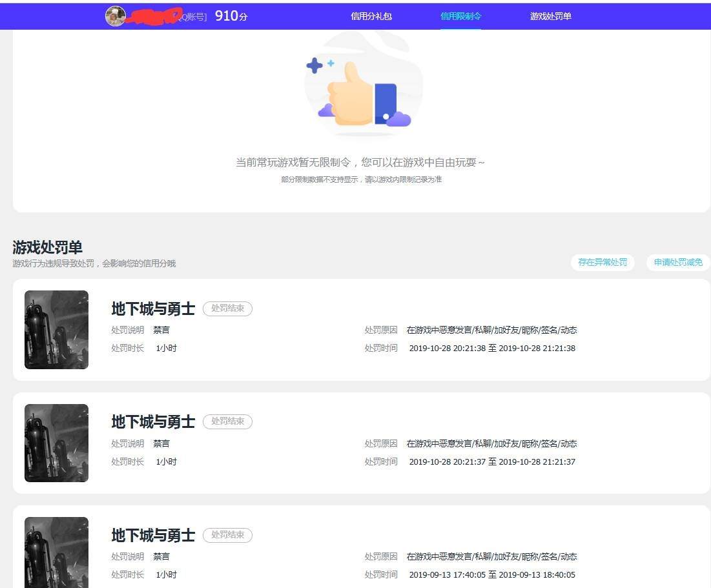Click the 游戏处罚单 section heading
Screen dimensions: 711x588
coord(48,248)
